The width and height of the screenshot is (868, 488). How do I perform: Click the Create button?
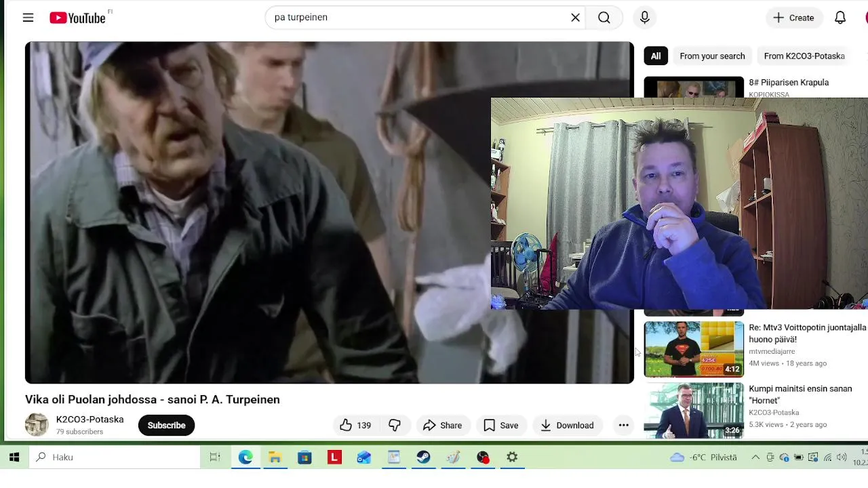pyautogui.click(x=794, y=18)
